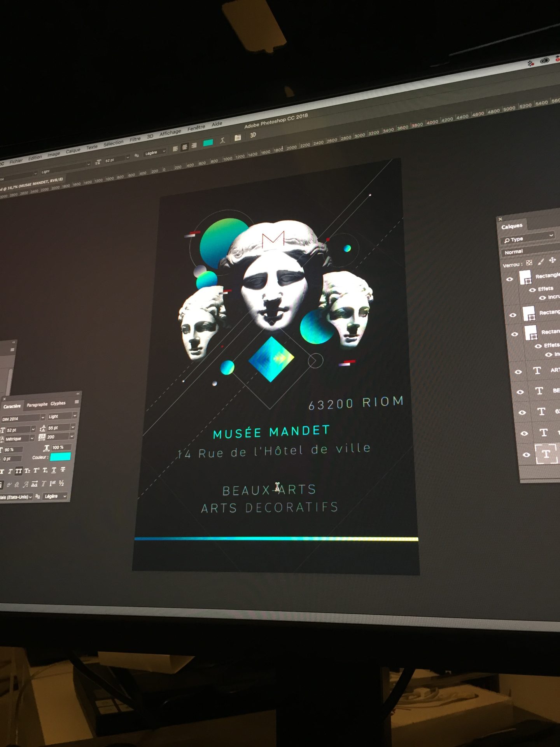Hide the text layer starting with 6
Screen dimensions: 560x747
pos(522,412)
